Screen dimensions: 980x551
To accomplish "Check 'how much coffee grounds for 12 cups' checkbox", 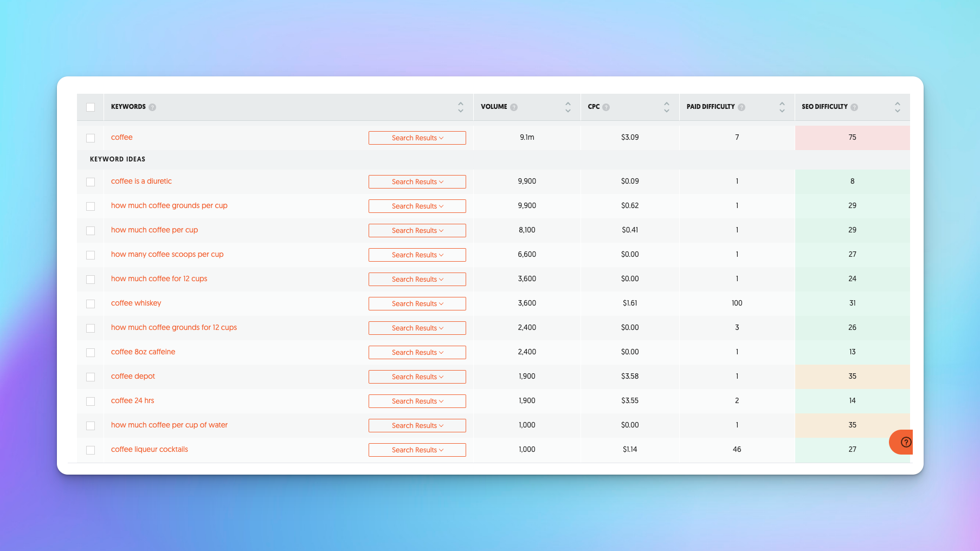I will (91, 328).
